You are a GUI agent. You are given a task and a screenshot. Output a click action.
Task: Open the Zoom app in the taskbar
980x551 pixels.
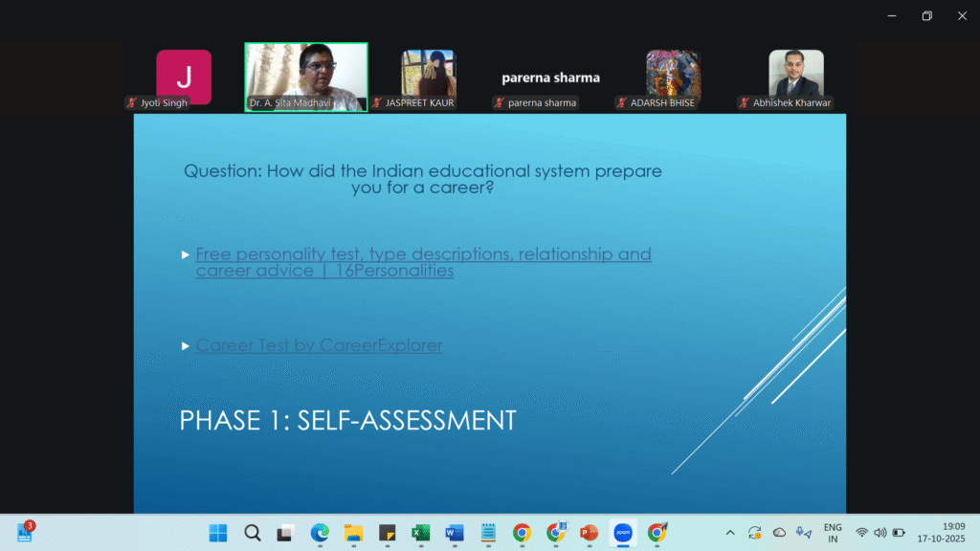[x=623, y=533]
